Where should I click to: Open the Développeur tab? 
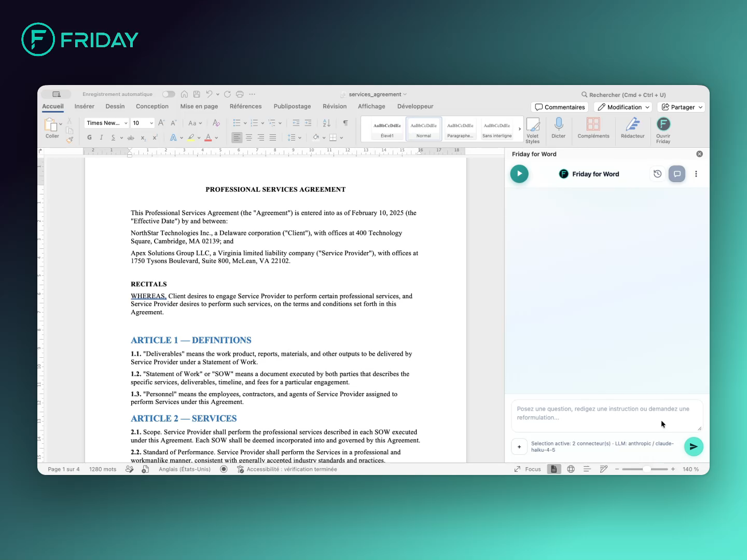[x=415, y=106]
